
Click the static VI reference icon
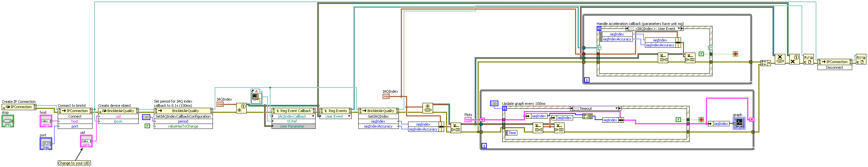pos(257,96)
